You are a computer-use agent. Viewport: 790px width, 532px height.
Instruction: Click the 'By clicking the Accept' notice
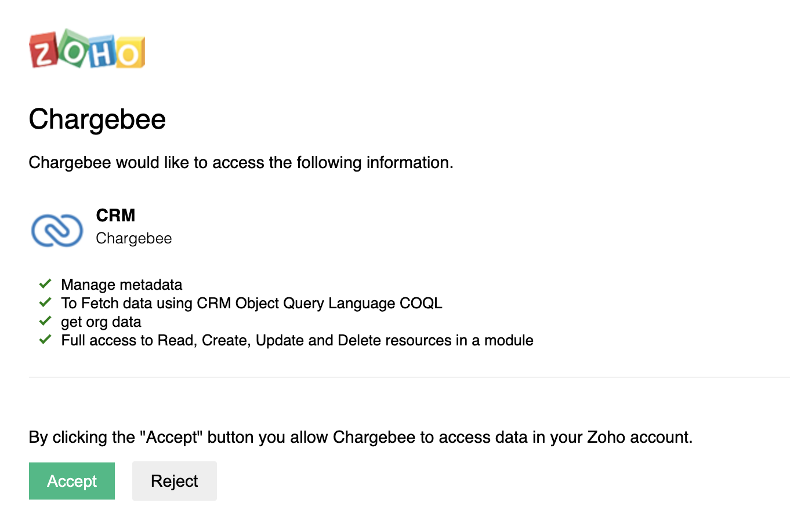(360, 437)
